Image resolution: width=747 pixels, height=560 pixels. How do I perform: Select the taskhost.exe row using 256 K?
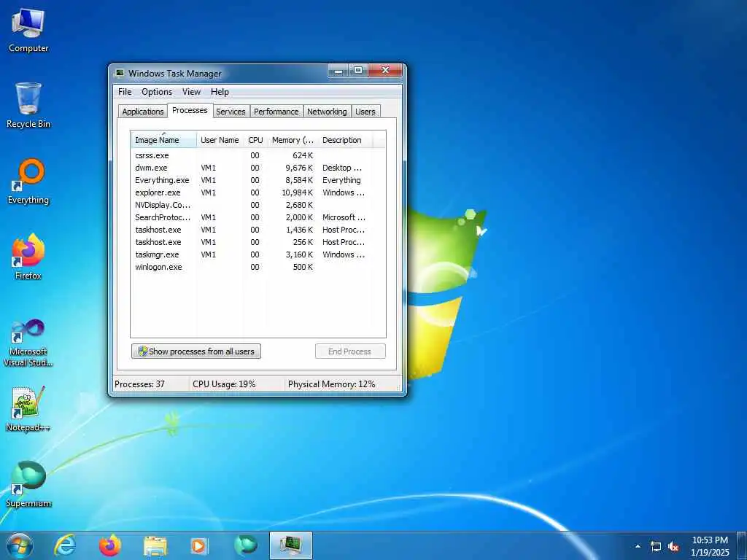(x=258, y=242)
